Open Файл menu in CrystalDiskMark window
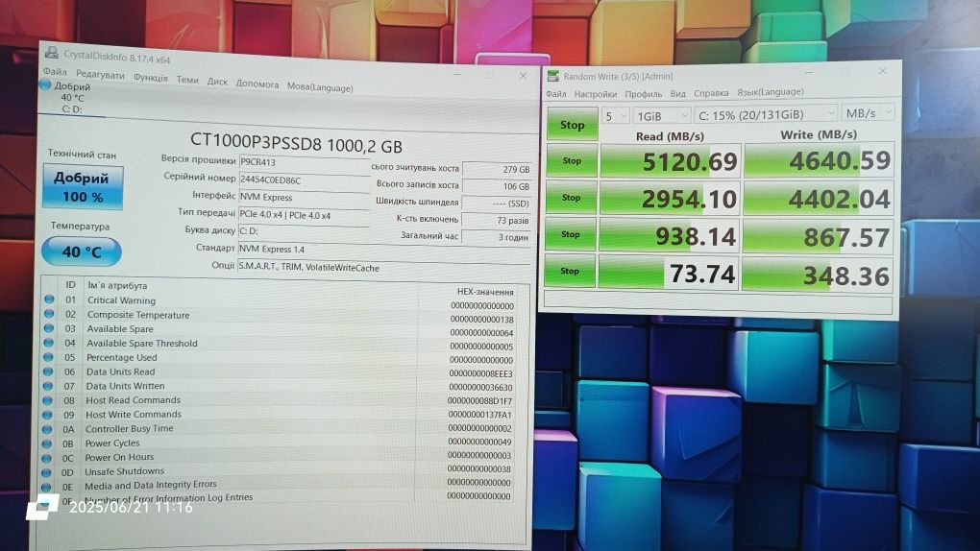980x551 pixels. pos(555,94)
